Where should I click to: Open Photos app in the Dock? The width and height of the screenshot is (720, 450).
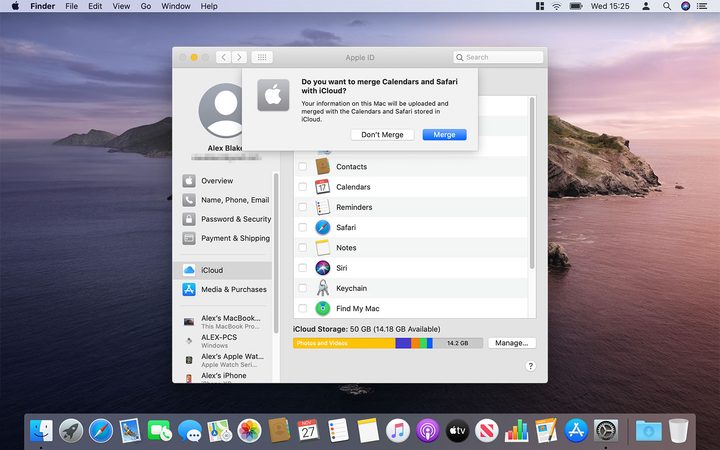[x=249, y=431]
